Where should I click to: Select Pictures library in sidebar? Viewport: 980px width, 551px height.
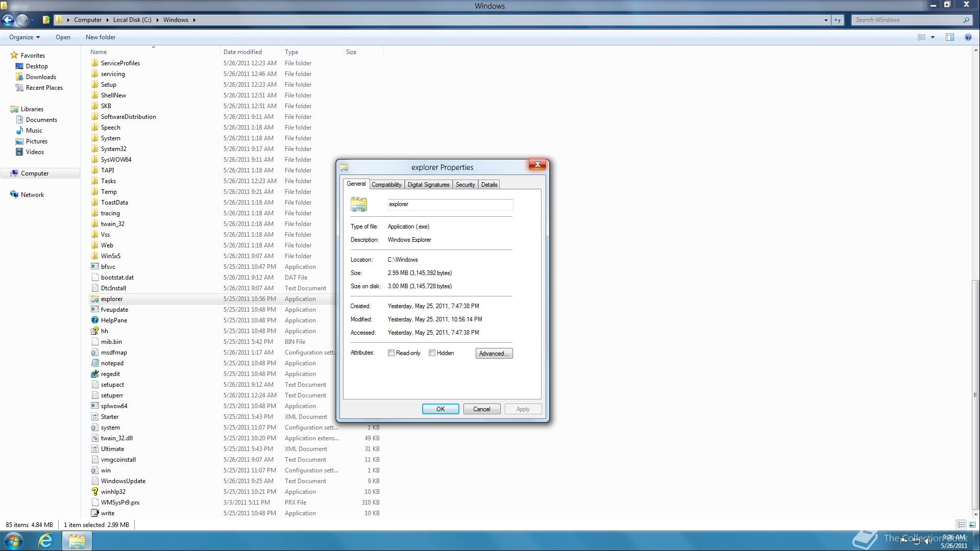click(37, 141)
